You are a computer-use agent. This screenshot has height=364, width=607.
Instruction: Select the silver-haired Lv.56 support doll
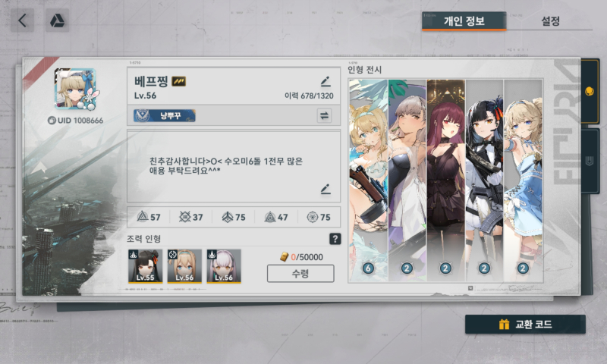[224, 266]
